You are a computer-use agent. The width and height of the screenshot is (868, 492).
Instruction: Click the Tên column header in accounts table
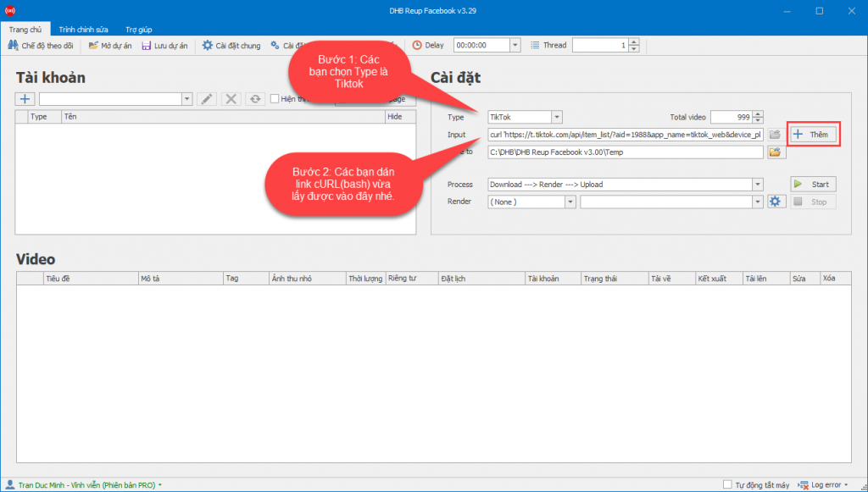pos(223,117)
